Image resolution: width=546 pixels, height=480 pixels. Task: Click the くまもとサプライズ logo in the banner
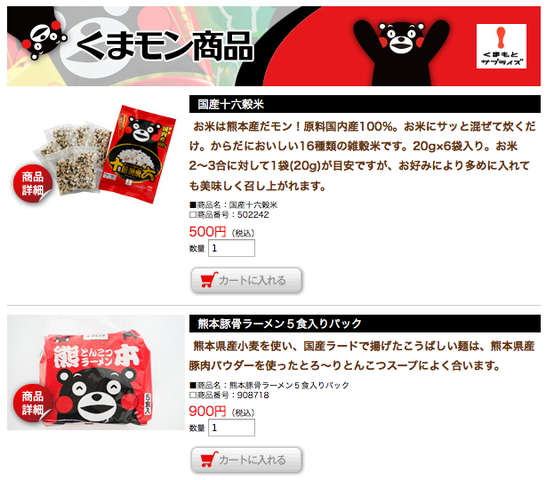coord(501,46)
